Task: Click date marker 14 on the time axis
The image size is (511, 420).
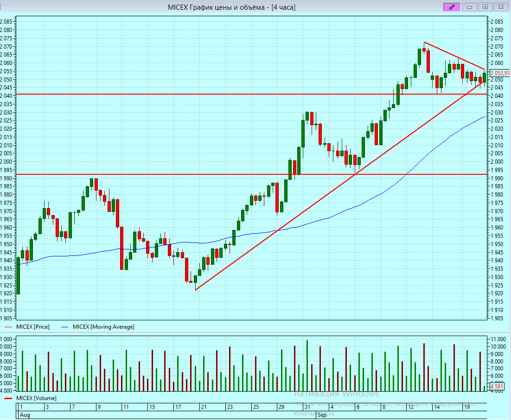Action: tap(437, 407)
